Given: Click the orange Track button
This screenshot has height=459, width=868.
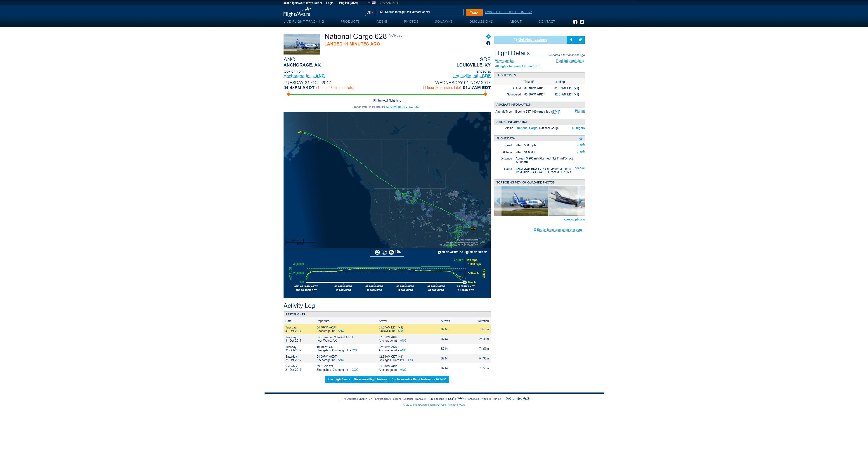Looking at the screenshot, I should pos(474,12).
